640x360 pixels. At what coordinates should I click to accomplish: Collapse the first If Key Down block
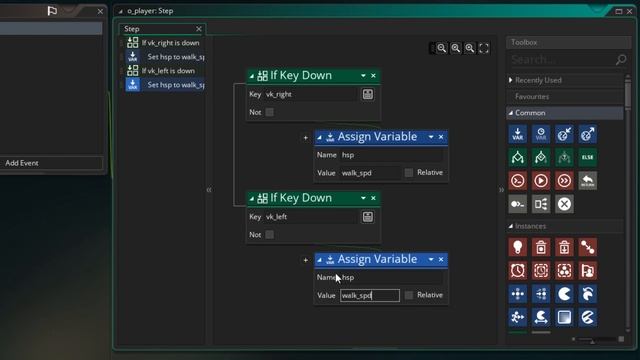point(251,76)
